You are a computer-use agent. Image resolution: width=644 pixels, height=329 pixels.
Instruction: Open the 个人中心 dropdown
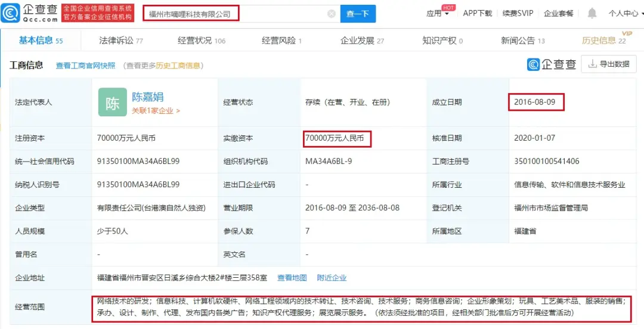(626, 14)
